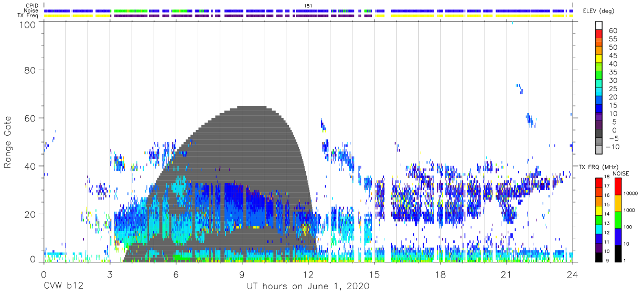Select the red top segment of TX FRQ colorbar
The image size is (644, 297).
point(599,183)
